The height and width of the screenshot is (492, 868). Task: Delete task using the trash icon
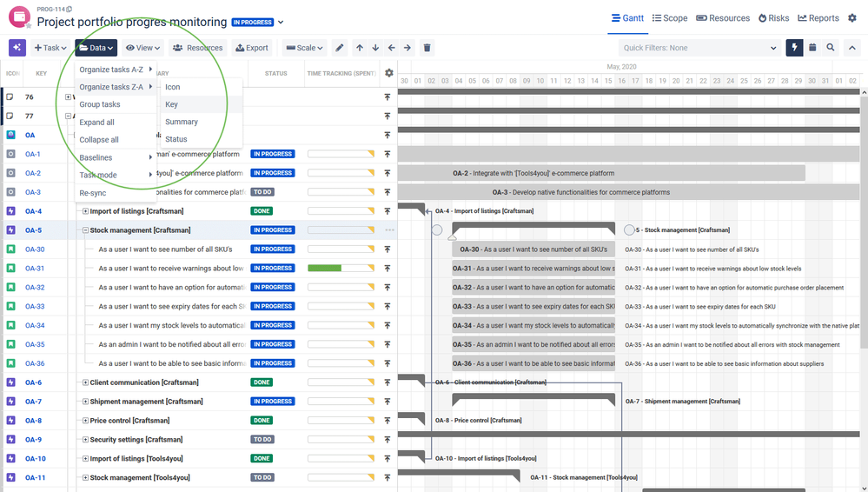tap(427, 48)
